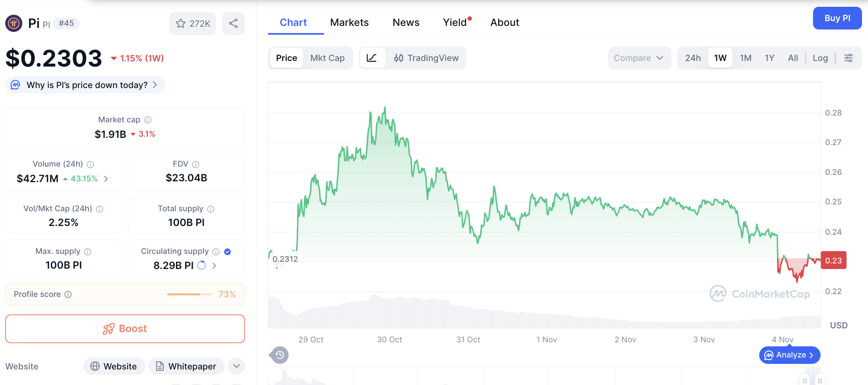Screen dimensions: 868x385
Task: Add Pi to watchlist via the star icon
Action: [x=180, y=23]
